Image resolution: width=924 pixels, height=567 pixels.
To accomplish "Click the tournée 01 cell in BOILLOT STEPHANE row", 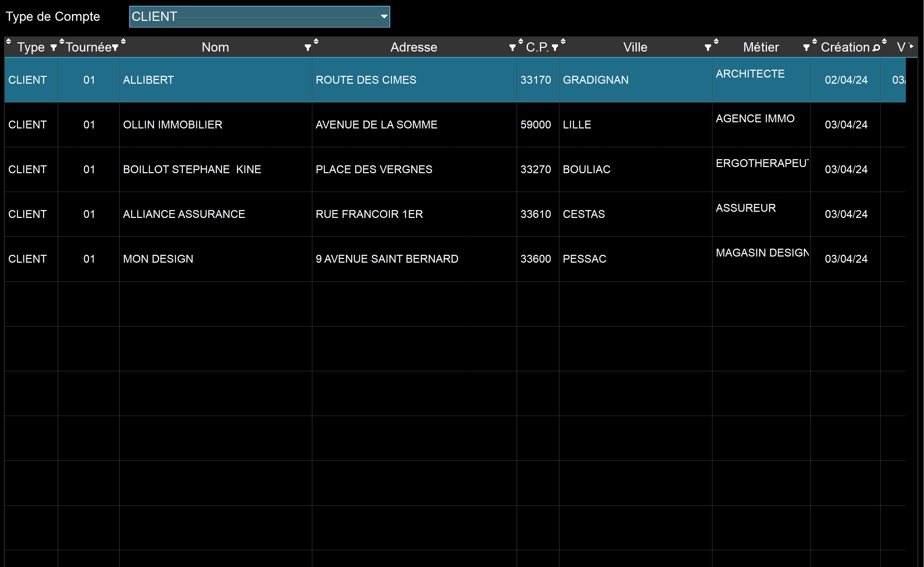I will (89, 169).
